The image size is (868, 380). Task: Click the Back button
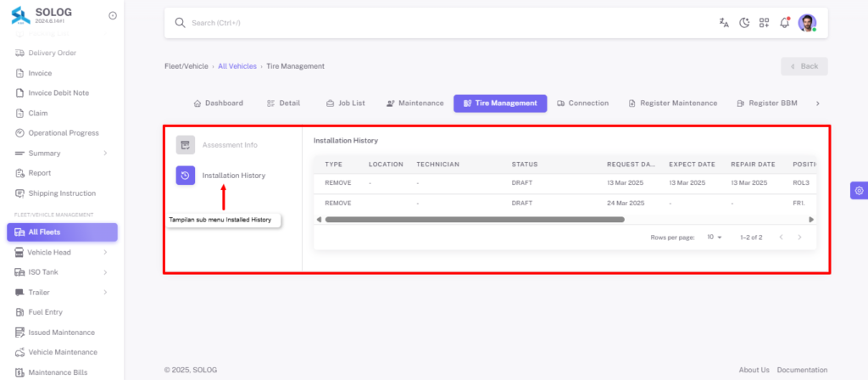(804, 66)
